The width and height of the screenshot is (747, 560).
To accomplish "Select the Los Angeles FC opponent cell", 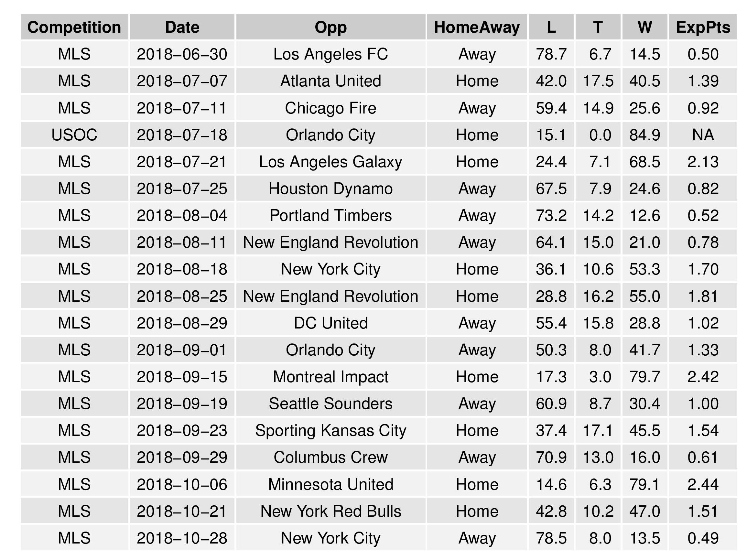I will pyautogui.click(x=330, y=54).
